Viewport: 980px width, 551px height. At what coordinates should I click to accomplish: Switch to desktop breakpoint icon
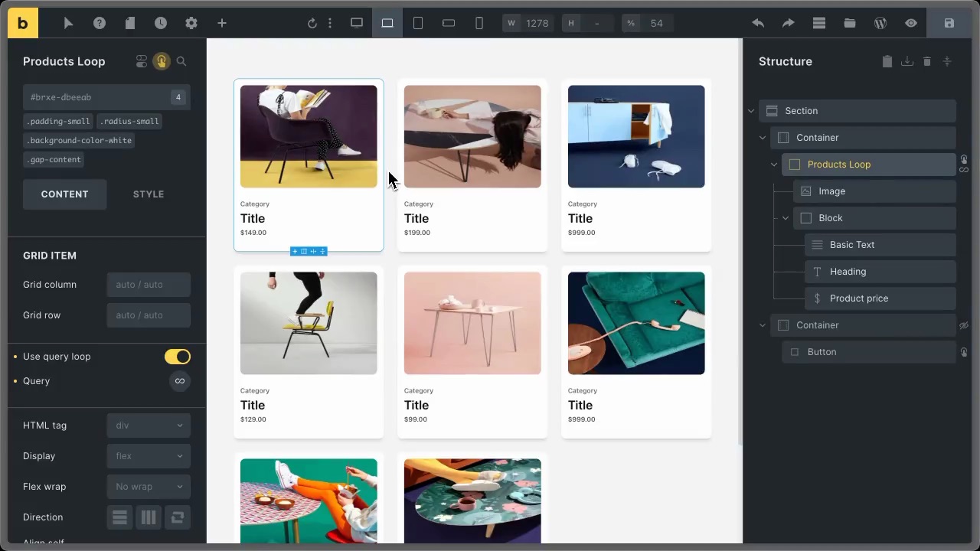pyautogui.click(x=357, y=23)
